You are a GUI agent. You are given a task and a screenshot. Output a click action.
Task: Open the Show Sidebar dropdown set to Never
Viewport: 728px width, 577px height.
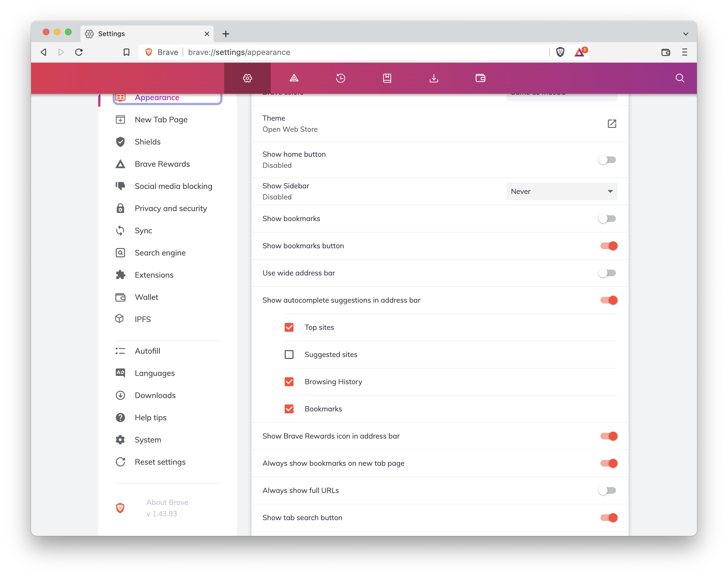tap(562, 191)
